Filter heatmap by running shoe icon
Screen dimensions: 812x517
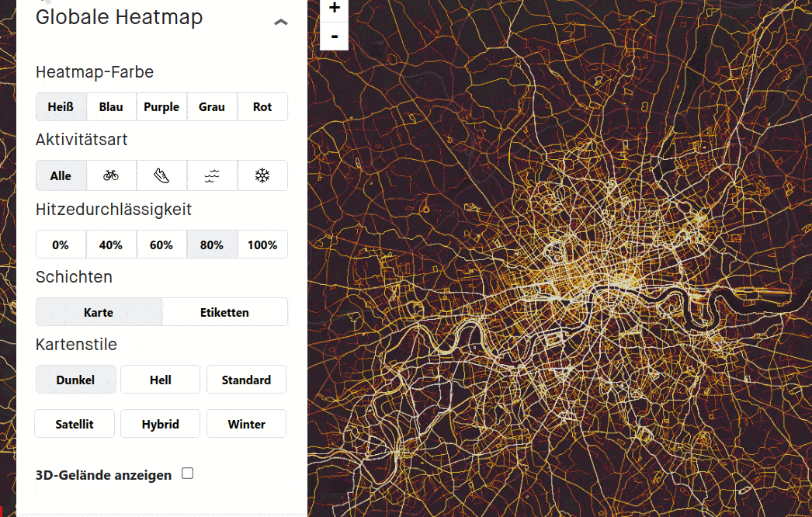(161, 175)
